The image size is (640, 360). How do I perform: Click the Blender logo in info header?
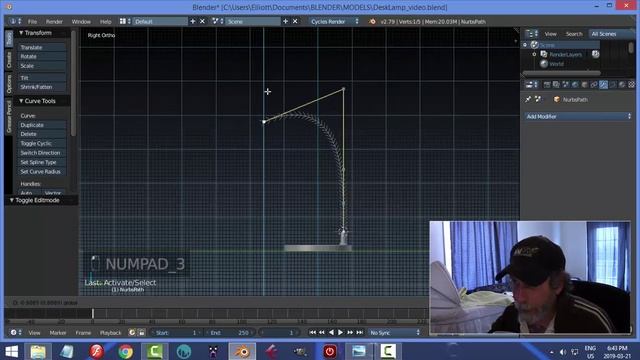coord(372,21)
